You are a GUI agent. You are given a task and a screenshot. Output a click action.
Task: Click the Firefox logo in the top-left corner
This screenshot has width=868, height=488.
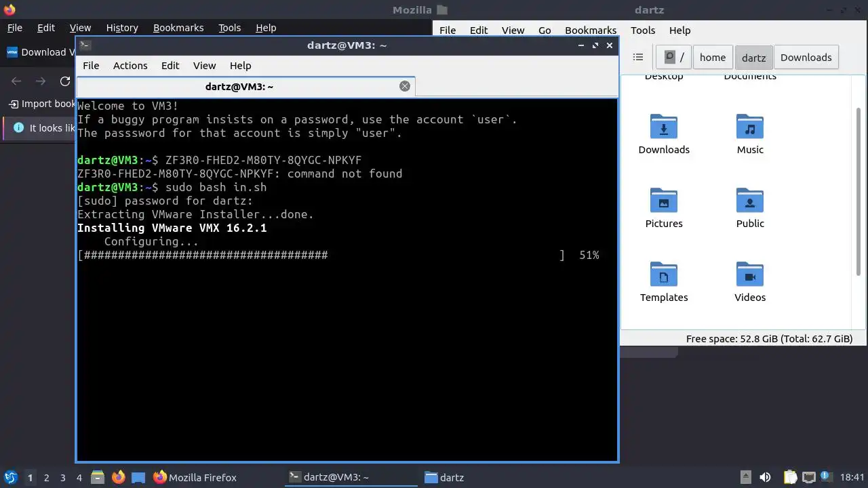(x=9, y=9)
